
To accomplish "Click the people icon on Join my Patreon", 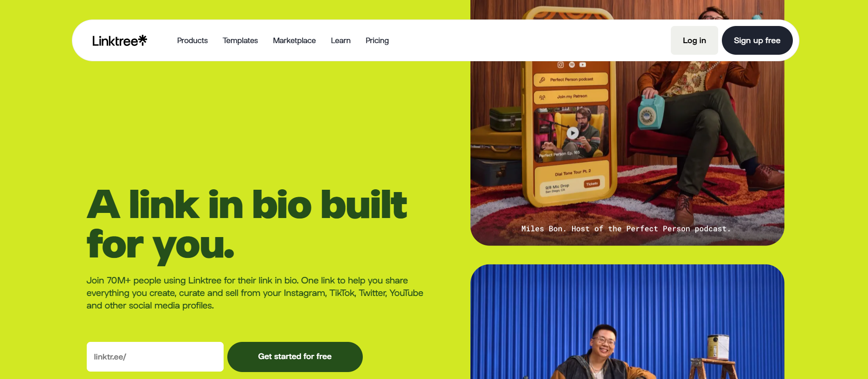I will [x=542, y=97].
